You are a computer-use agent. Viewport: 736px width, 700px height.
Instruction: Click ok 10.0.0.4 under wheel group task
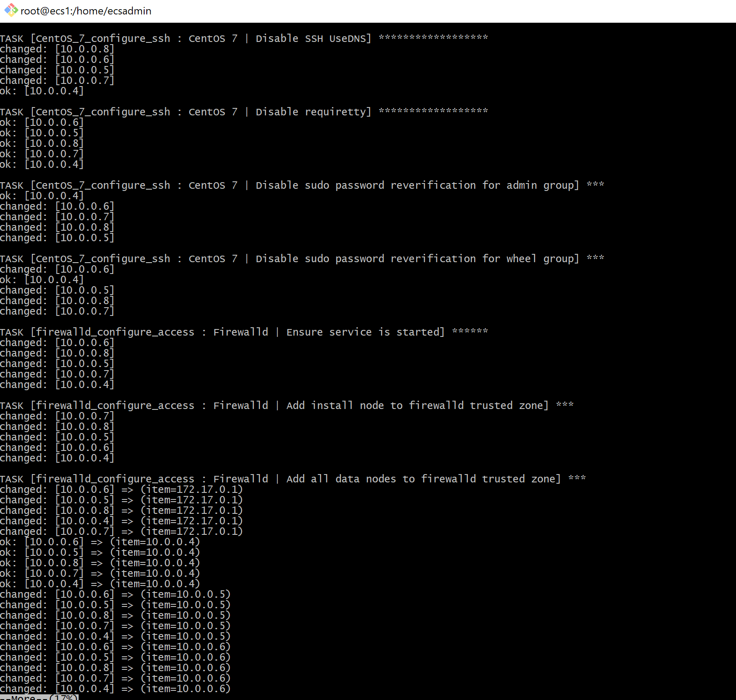click(42, 280)
